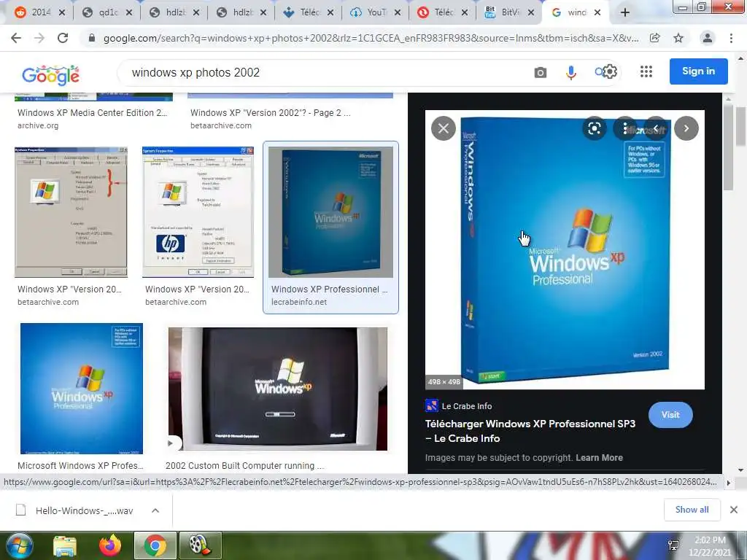The image size is (747, 560).
Task: Open 2002 Custom Built Computer running caption
Action: point(245,465)
